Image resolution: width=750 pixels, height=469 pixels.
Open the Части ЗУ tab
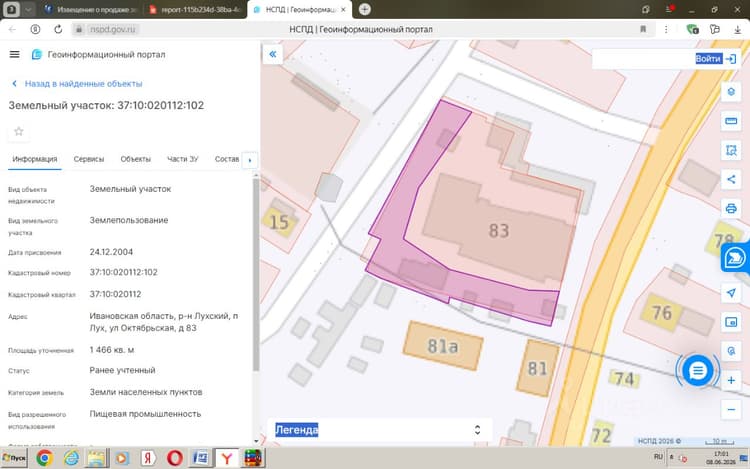pyautogui.click(x=182, y=159)
